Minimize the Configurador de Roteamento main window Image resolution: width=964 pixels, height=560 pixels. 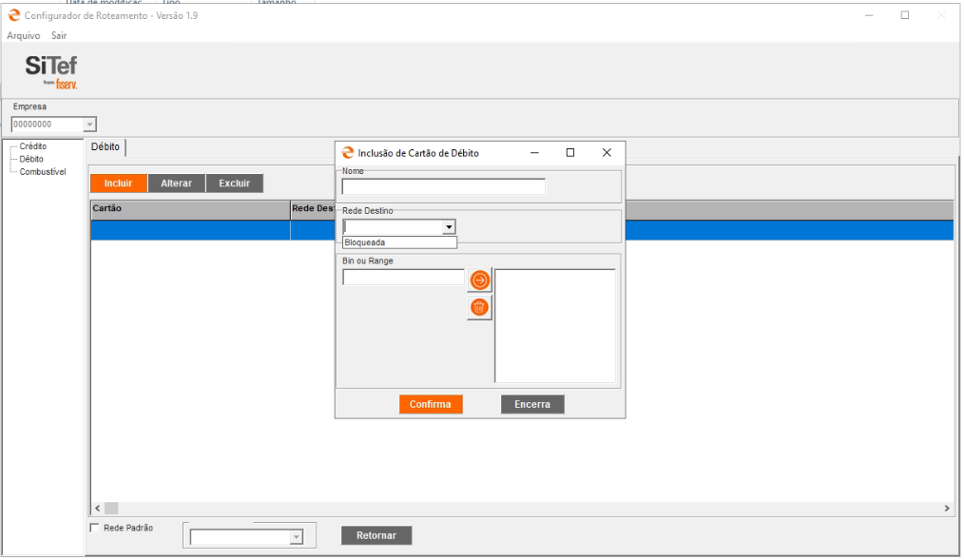869,15
